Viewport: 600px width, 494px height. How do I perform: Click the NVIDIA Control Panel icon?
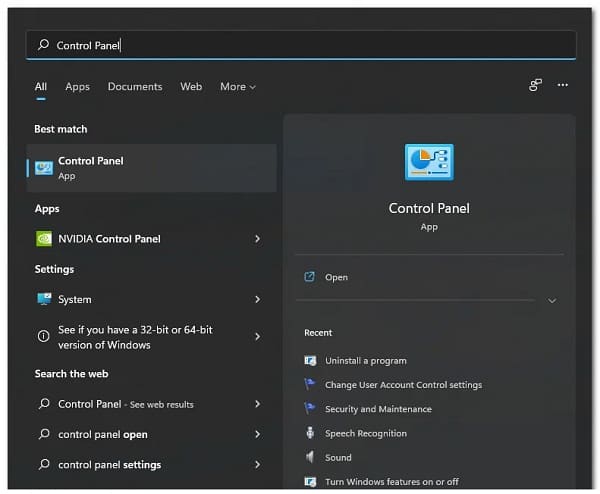tap(44, 239)
